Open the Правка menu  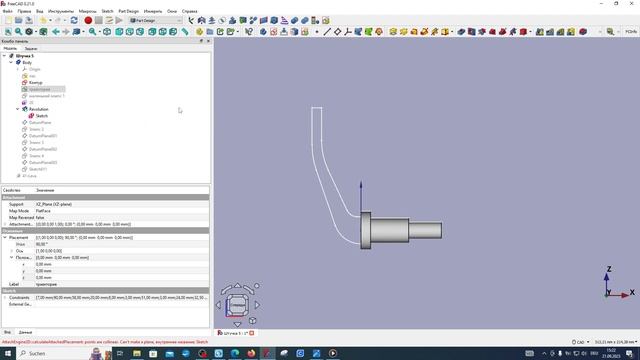[x=24, y=11]
